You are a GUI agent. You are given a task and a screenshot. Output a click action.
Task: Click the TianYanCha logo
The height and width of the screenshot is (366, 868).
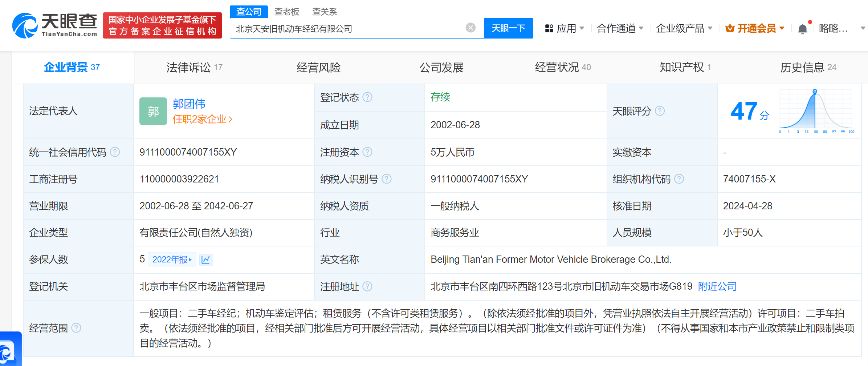pyautogui.click(x=55, y=25)
